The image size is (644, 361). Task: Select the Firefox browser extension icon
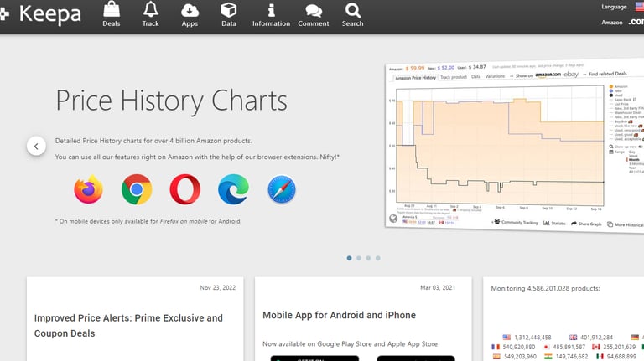[x=88, y=189]
